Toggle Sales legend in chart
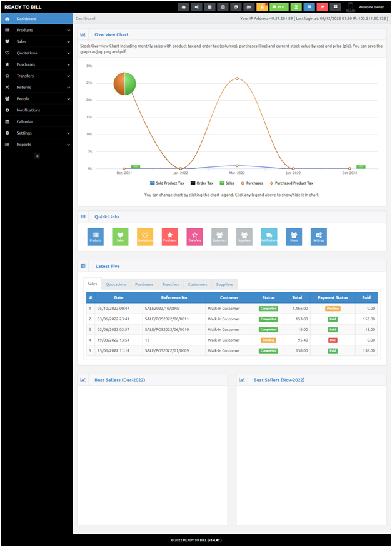This screenshot has width=392, height=547. (227, 183)
